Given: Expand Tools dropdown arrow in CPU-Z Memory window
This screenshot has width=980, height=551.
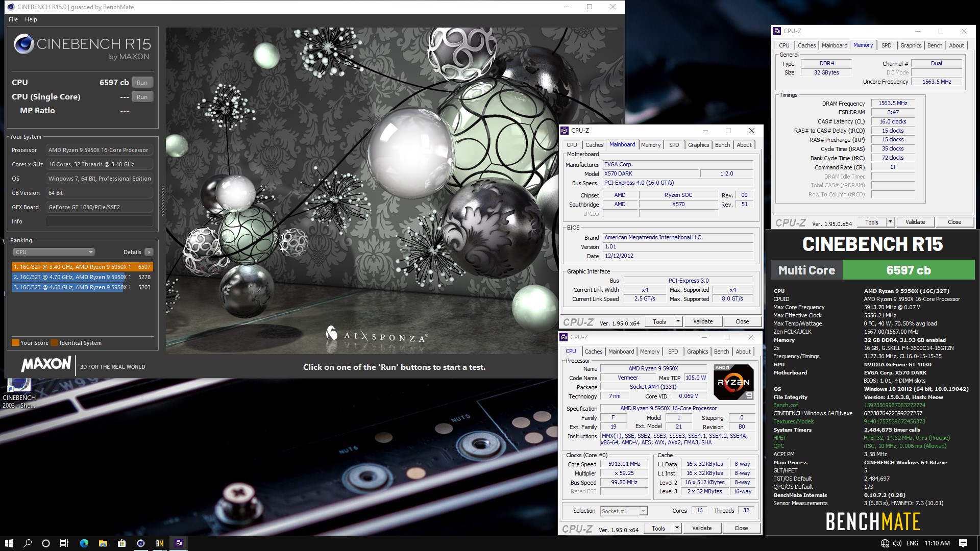Looking at the screenshot, I should (x=890, y=222).
